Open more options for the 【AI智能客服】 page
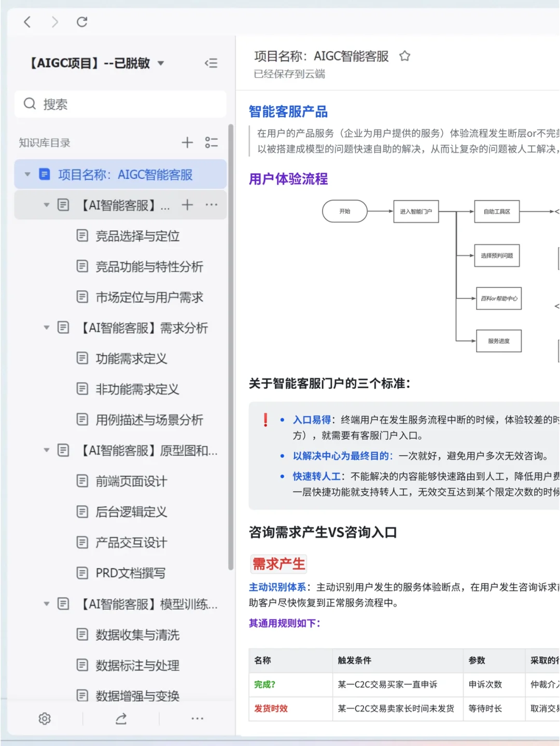Image resolution: width=560 pixels, height=746 pixels. tap(212, 205)
